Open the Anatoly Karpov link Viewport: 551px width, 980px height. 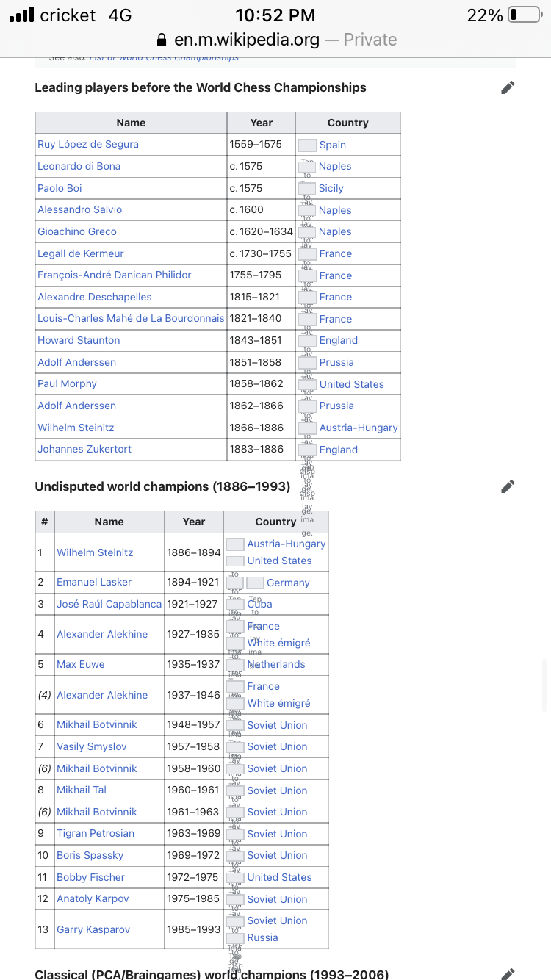(x=93, y=899)
